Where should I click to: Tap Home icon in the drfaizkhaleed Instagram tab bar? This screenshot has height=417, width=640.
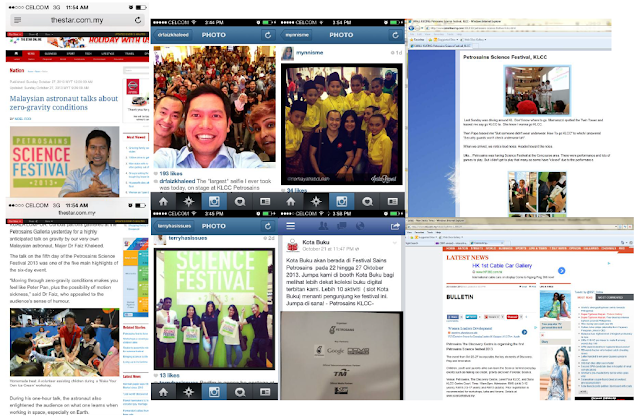(x=163, y=201)
